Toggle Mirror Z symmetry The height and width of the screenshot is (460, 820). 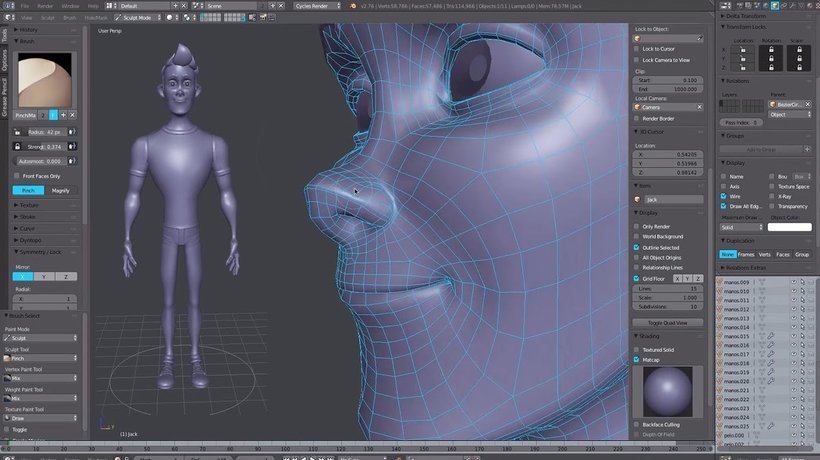tap(66, 277)
